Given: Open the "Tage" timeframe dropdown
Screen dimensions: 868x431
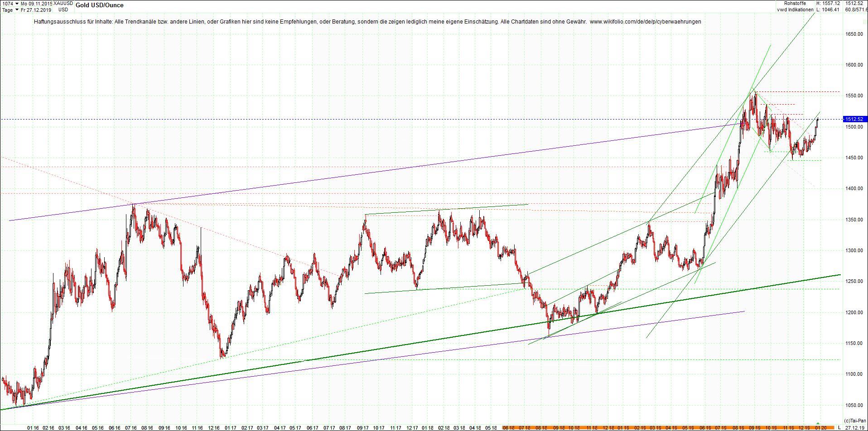Looking at the screenshot, I should point(7,10).
